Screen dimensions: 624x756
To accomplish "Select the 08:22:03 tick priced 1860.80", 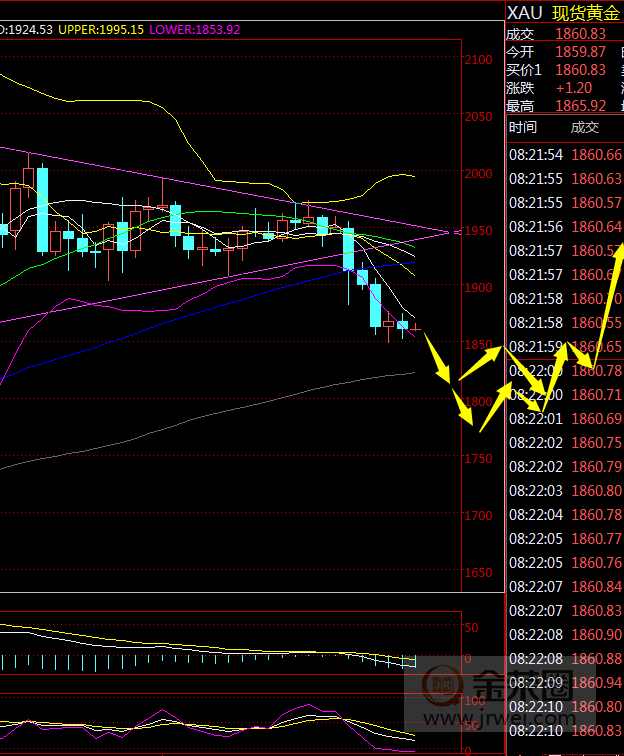I will (x=565, y=490).
